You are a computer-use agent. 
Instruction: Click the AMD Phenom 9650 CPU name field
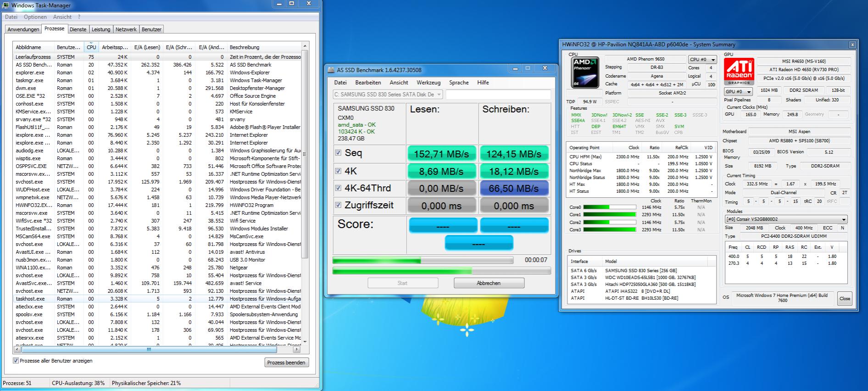[645, 59]
